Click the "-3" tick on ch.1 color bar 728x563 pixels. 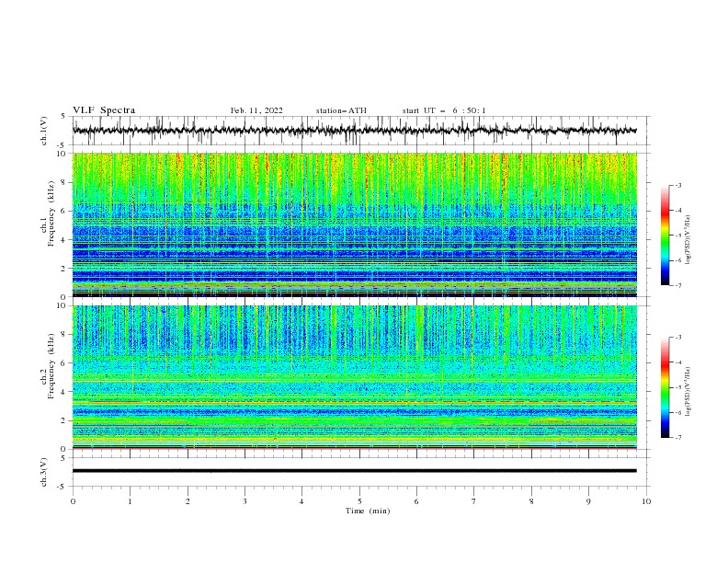[x=678, y=185]
